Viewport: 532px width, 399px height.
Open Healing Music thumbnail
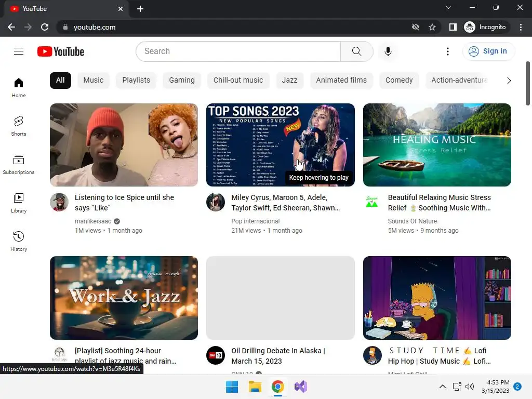click(437, 145)
